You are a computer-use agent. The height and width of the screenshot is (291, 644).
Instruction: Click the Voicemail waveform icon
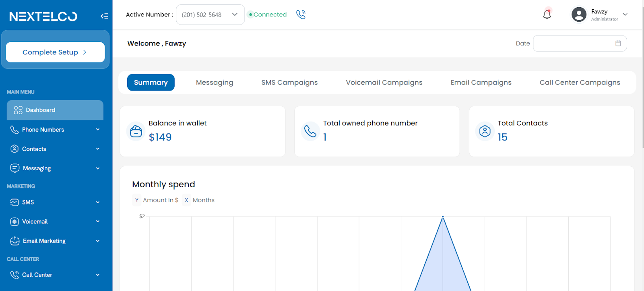[x=14, y=221]
